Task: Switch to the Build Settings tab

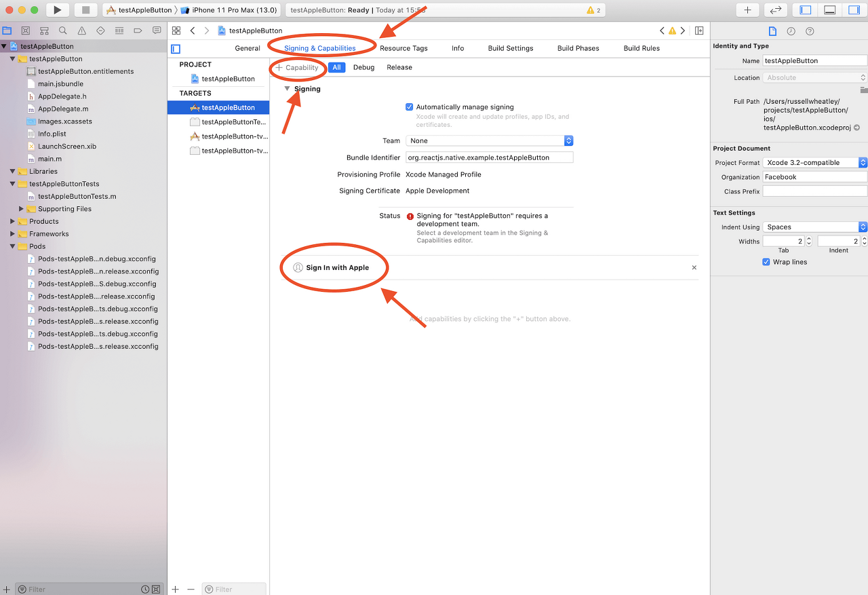Action: tap(511, 48)
